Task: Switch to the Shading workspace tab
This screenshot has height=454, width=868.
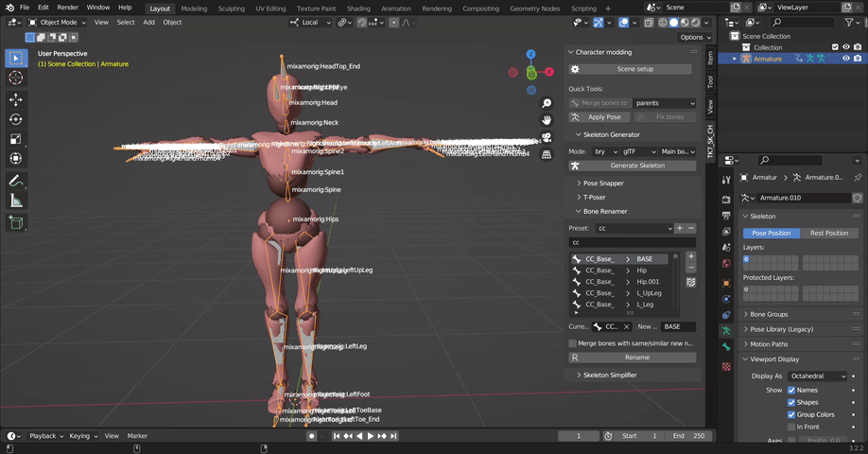Action: coord(358,9)
